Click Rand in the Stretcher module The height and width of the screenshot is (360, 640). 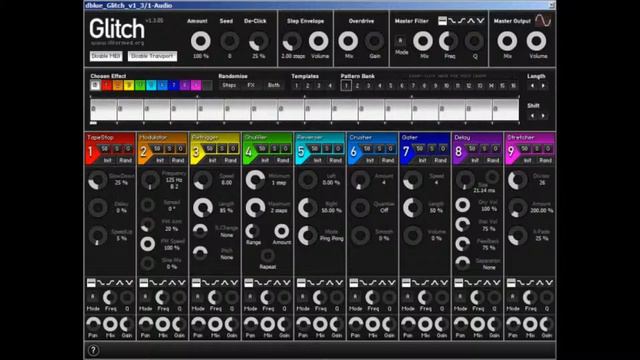(545, 160)
